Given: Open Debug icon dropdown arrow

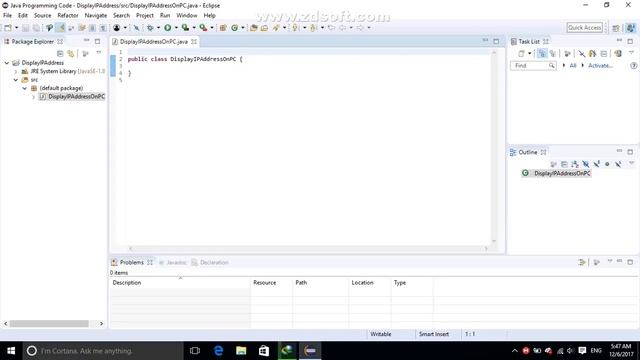Looking at the screenshot, I should 159,28.
